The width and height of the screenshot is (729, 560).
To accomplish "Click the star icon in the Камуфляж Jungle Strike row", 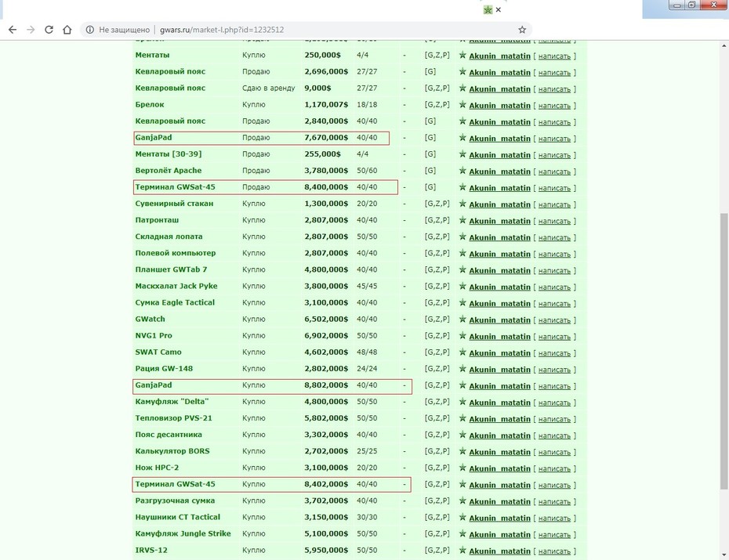I will coord(462,533).
